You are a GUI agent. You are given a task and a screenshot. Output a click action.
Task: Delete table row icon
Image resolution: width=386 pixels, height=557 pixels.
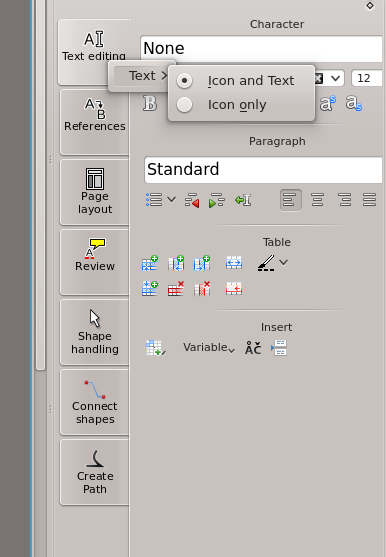[x=176, y=288]
